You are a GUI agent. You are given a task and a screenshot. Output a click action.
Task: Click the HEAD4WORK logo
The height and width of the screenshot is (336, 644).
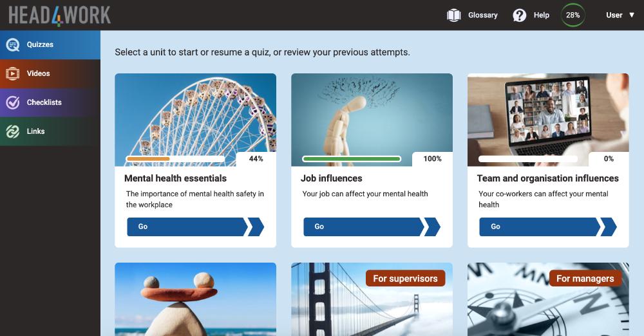59,15
